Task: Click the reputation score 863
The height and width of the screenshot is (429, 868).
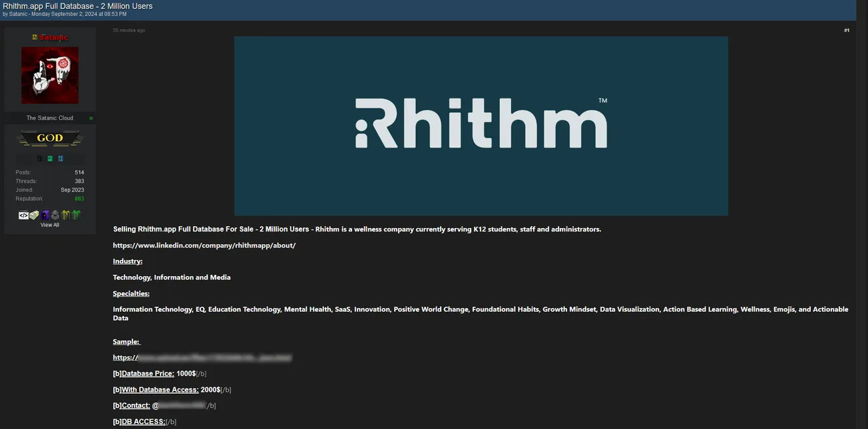Action: [x=79, y=199]
